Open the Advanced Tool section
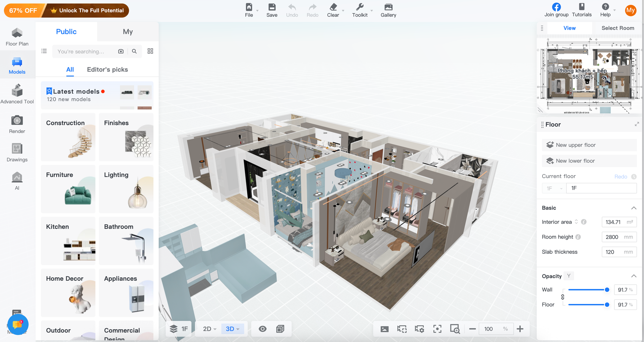This screenshot has height=342, width=644. coord(17,94)
